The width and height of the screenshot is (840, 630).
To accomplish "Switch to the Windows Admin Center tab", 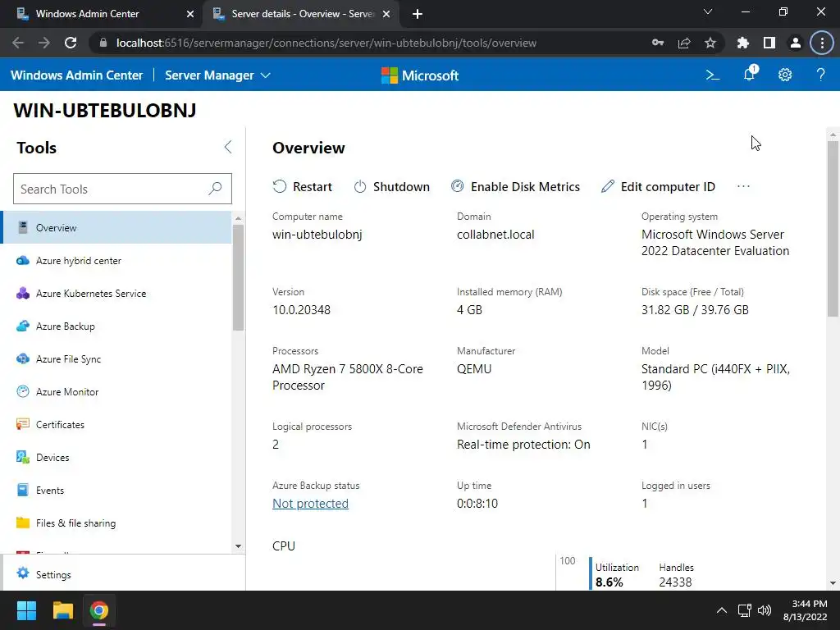I will [102, 14].
